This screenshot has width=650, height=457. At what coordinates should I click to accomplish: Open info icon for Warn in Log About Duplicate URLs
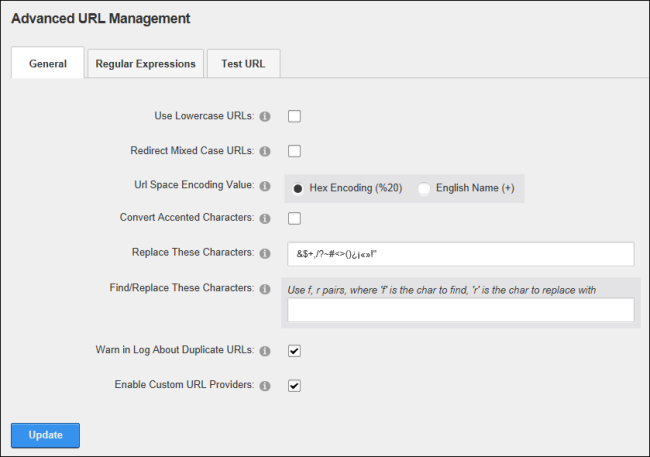[x=265, y=351]
